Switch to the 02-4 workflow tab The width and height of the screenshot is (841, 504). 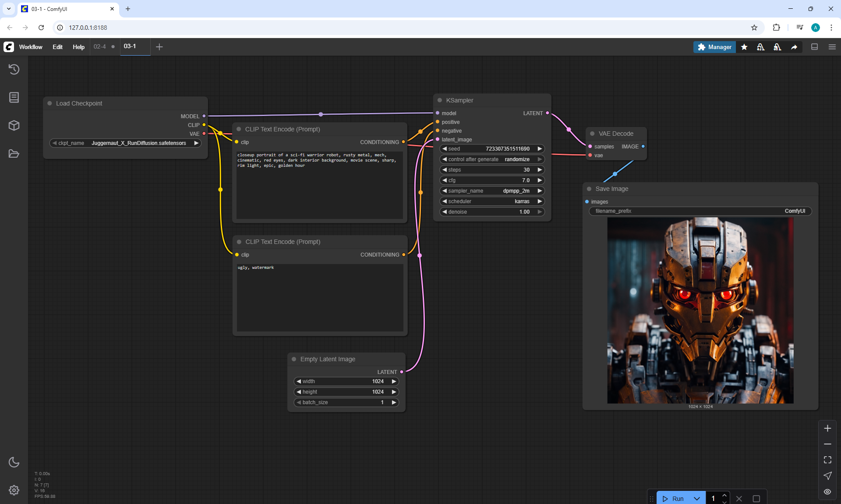pos(99,47)
